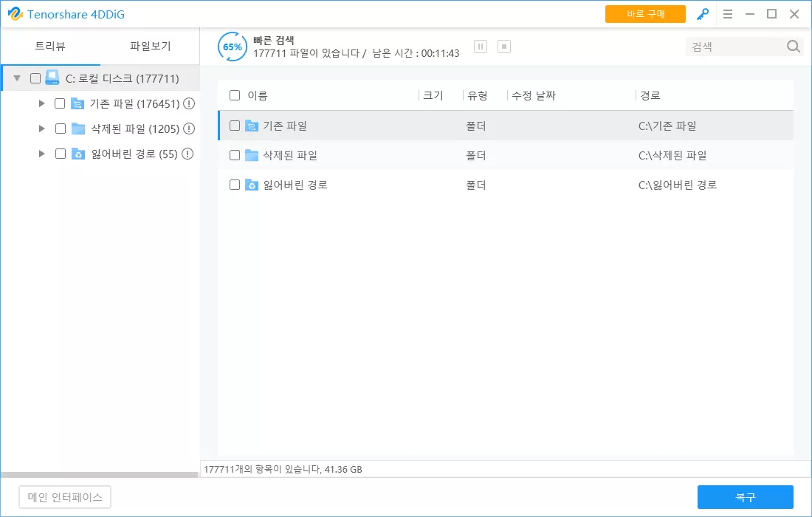Select the 잃어버린 경로 name in list
This screenshot has width=812, height=517.
pyautogui.click(x=295, y=185)
